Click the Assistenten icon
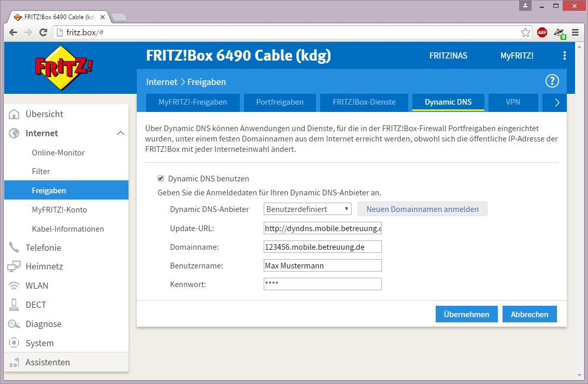The image size is (588, 384). [14, 362]
